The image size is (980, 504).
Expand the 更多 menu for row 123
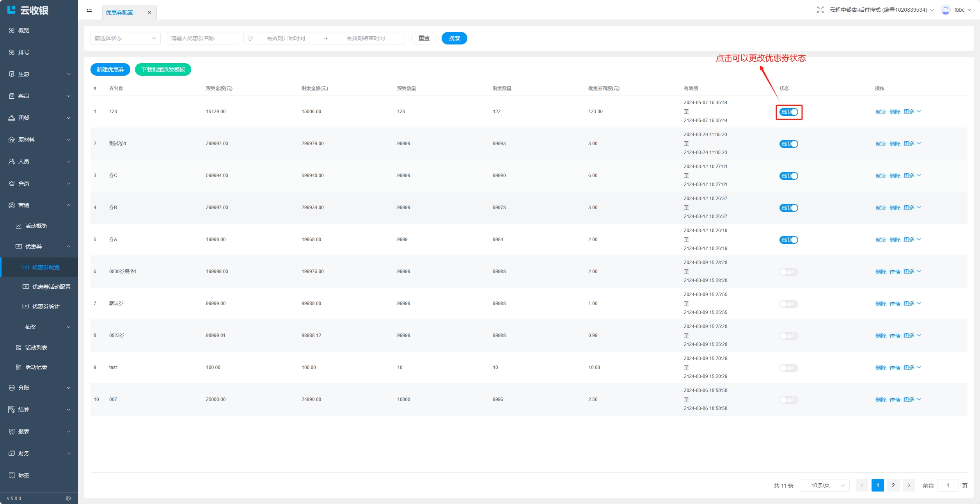click(x=912, y=112)
